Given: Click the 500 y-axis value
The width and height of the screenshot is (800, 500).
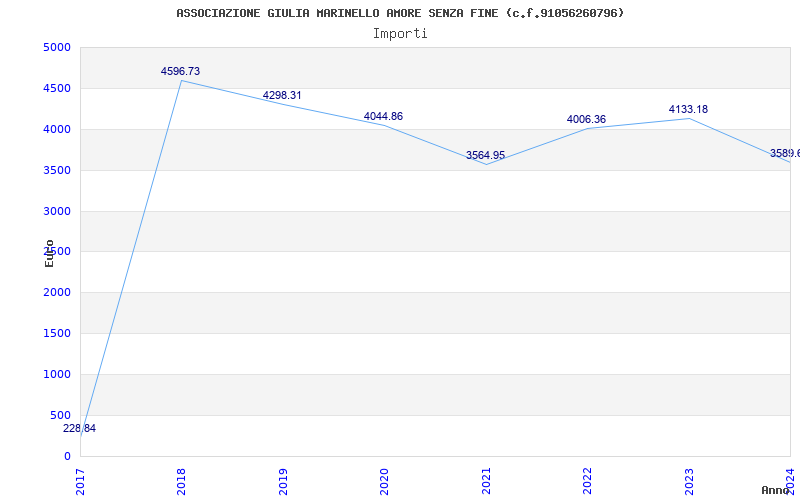Looking at the screenshot, I should pos(61,415).
